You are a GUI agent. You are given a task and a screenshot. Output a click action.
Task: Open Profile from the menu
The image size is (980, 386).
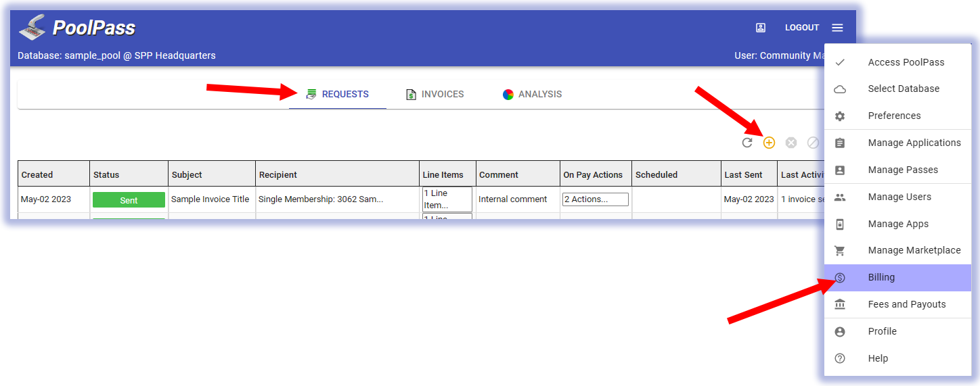[897, 331]
